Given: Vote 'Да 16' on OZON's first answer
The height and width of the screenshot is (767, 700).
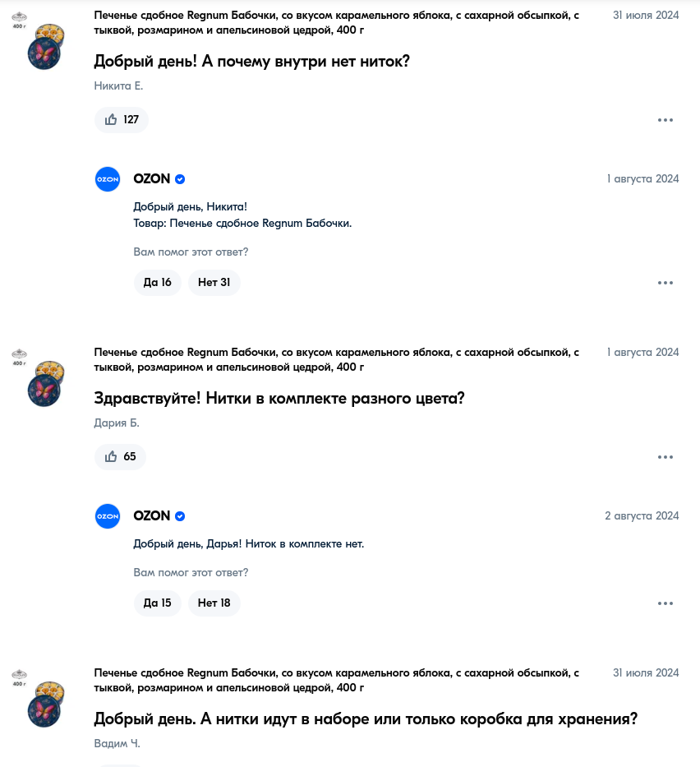Looking at the screenshot, I should tap(158, 283).
